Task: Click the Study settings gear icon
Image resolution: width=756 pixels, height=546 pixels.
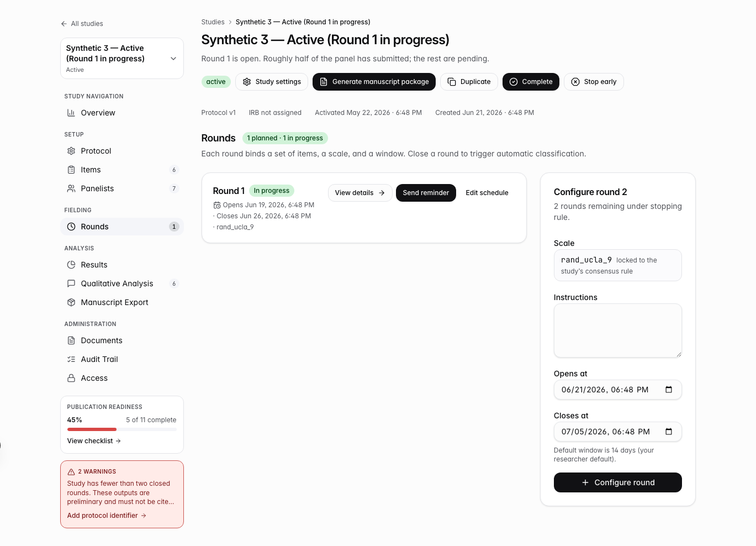Action: click(247, 82)
